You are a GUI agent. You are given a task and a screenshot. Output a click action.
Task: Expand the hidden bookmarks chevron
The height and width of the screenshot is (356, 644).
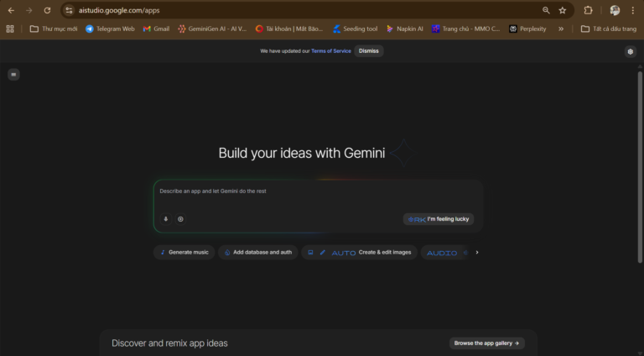point(561,29)
